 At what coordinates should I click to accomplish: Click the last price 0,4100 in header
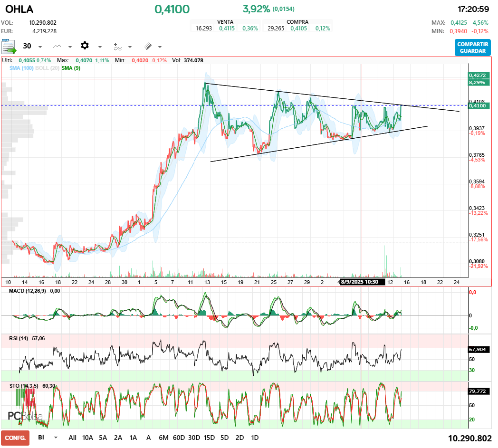point(172,9)
